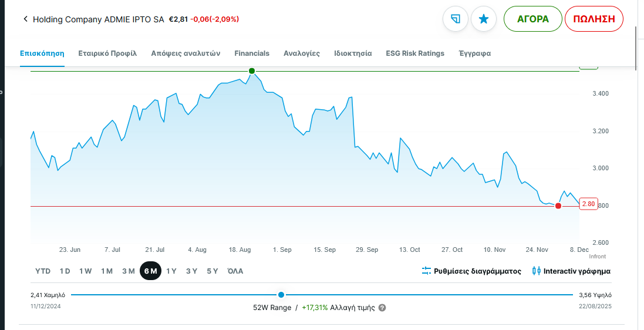The height and width of the screenshot is (330, 644).
Task: Switch to the Financials tab
Action: (x=252, y=53)
